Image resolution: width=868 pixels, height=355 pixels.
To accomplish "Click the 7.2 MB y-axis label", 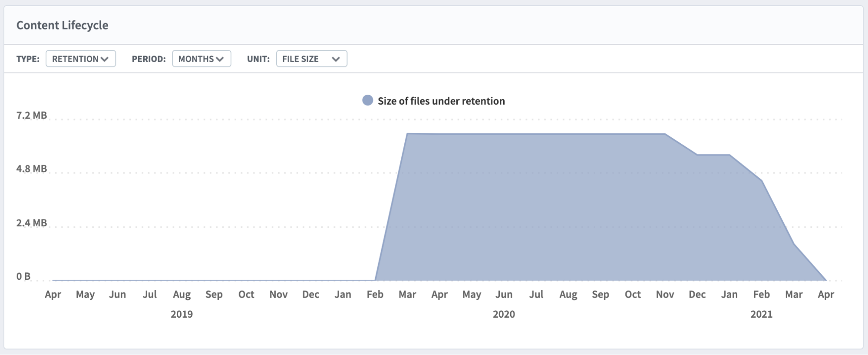I will coord(32,115).
